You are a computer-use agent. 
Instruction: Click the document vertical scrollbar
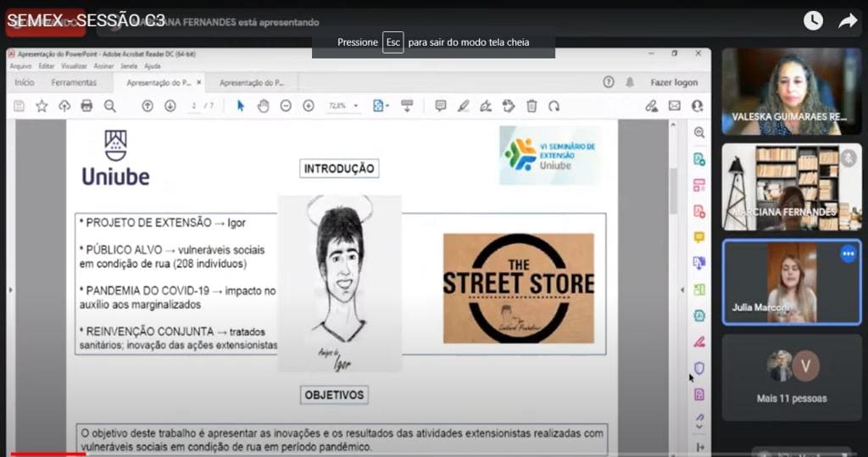tap(673, 191)
